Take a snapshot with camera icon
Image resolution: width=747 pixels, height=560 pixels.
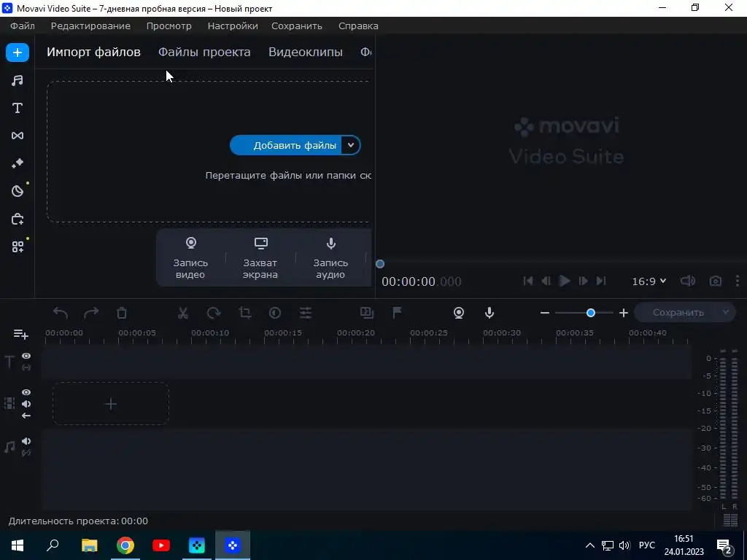coord(716,281)
